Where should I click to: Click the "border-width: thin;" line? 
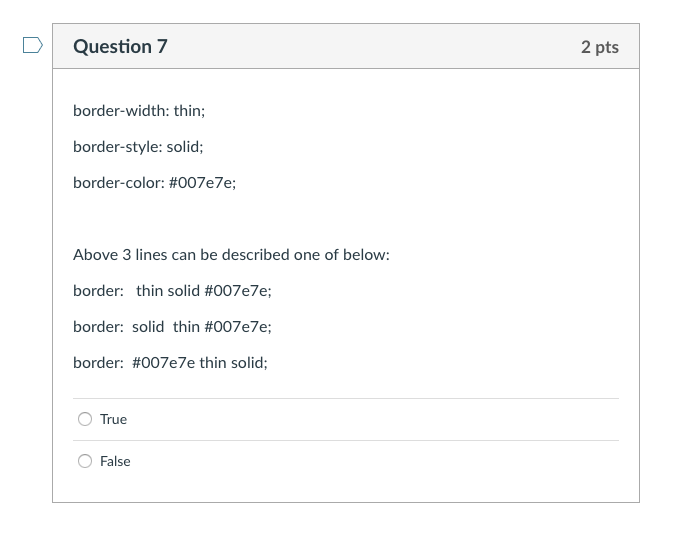pyautogui.click(x=139, y=111)
